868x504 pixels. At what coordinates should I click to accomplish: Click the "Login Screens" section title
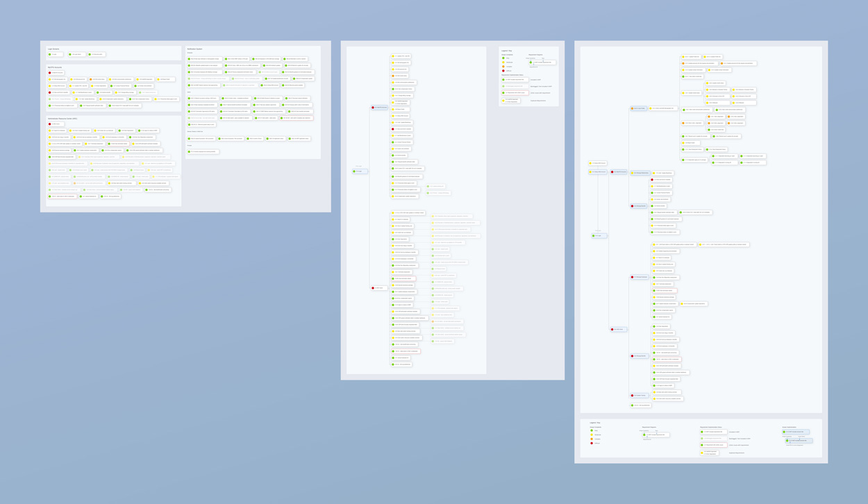[53, 49]
